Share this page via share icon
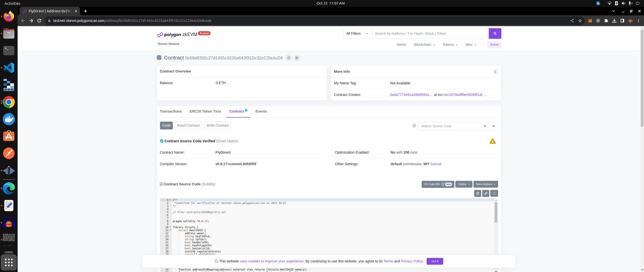Screen dimensions: 644x272 coord(572,21)
